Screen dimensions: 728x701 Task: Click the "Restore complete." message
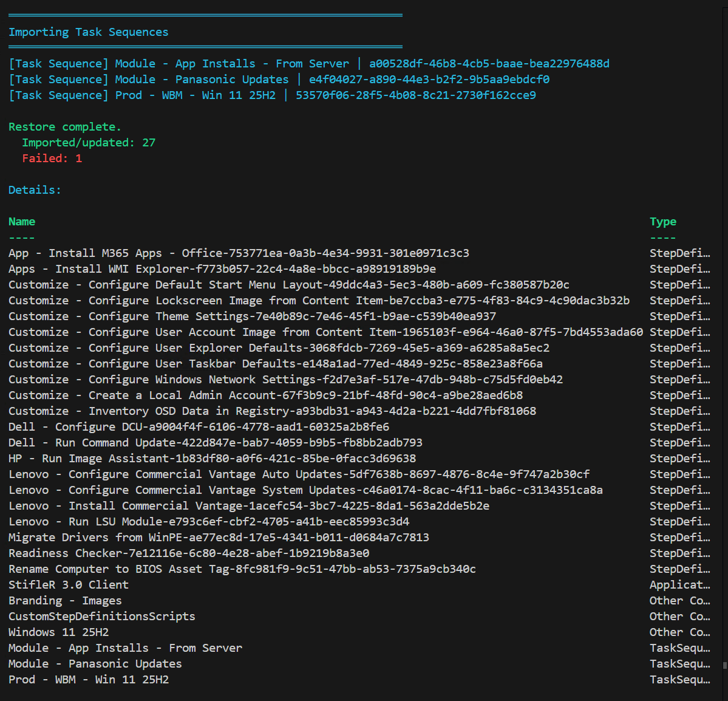coord(64,127)
